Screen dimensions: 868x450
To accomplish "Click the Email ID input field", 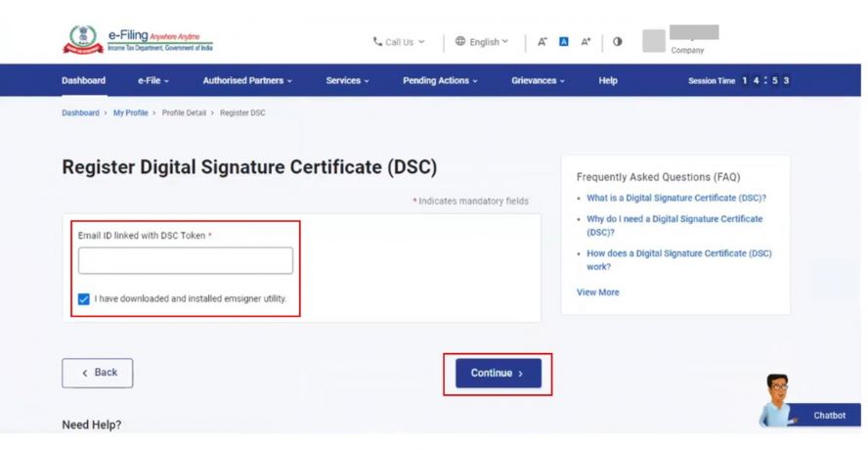I will click(186, 260).
